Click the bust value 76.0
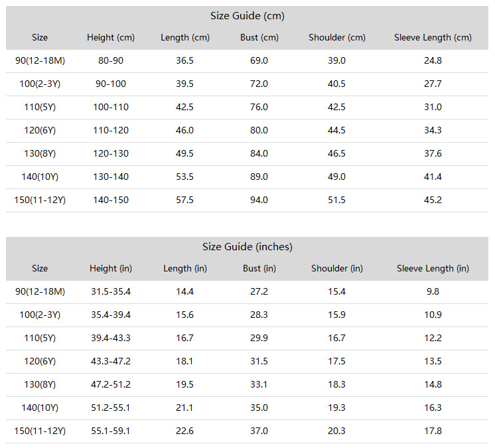Viewport: 495px width, 448px height. (x=259, y=107)
